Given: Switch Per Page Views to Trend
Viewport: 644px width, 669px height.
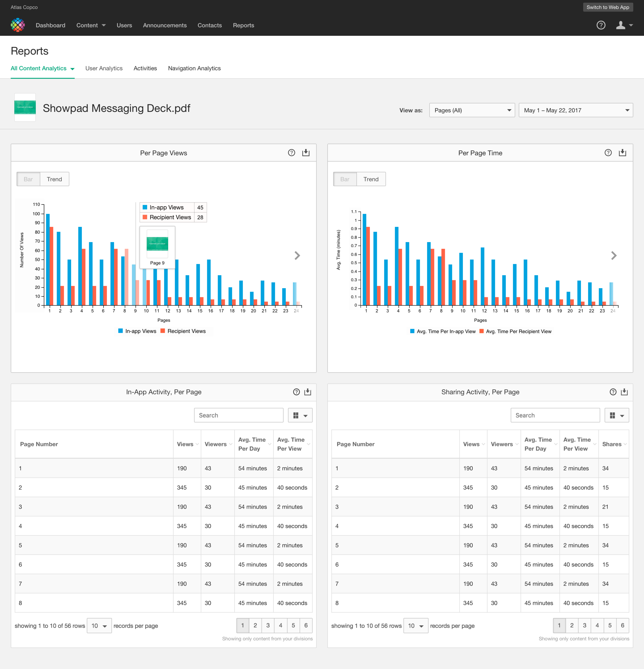Looking at the screenshot, I should click(x=54, y=179).
